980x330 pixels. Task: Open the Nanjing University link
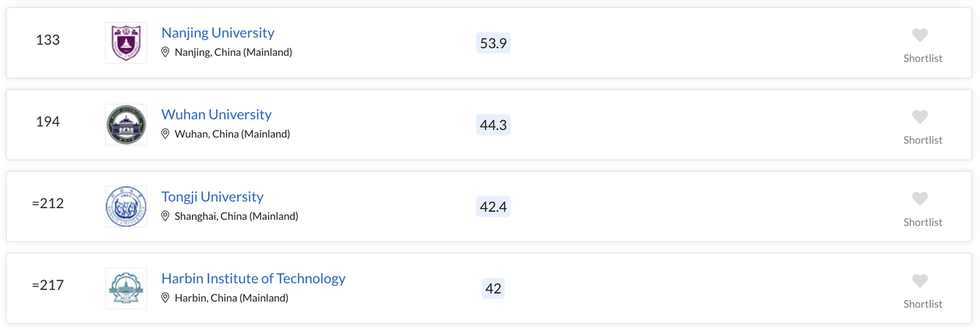218,33
